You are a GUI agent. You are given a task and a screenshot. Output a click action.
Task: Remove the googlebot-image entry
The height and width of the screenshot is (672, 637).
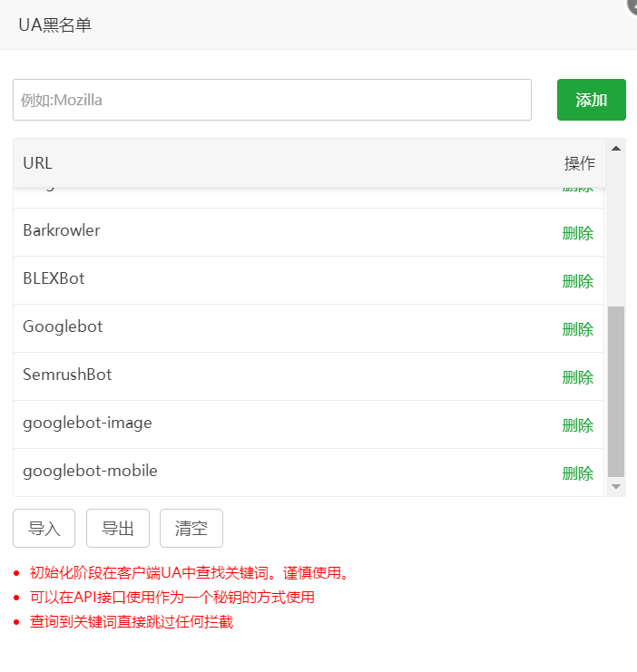coord(578,425)
